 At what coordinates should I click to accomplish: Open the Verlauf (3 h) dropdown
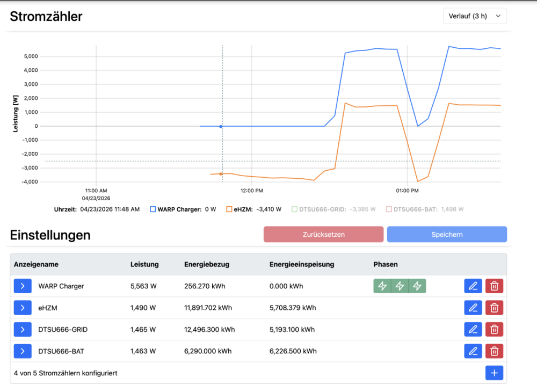coord(475,16)
